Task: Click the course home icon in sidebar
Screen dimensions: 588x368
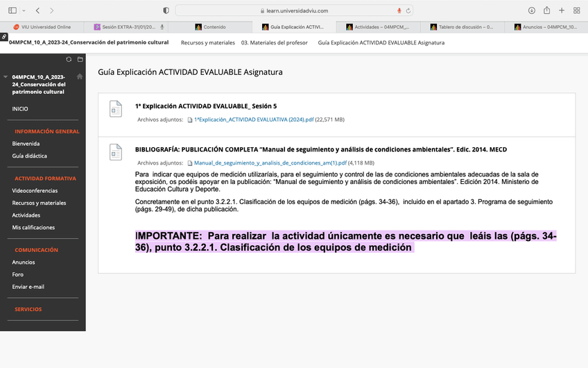Action: click(80, 76)
